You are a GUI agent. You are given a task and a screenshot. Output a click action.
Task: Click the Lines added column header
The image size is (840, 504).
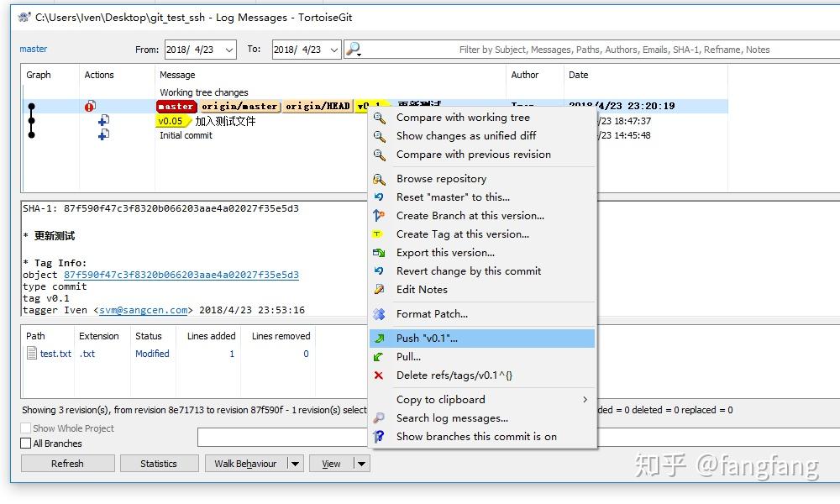[211, 336]
